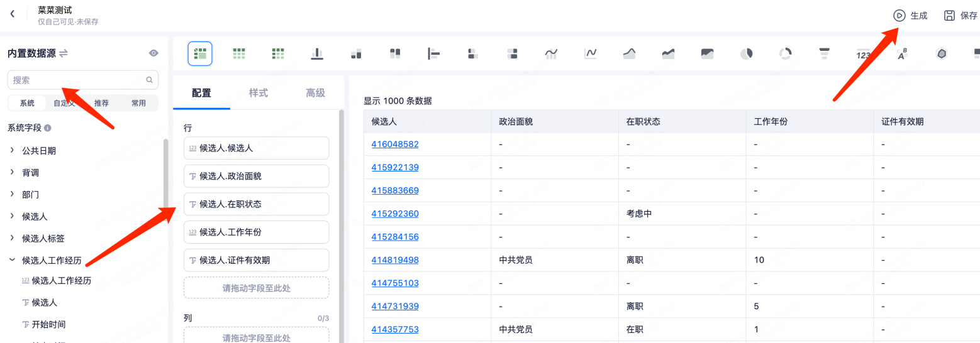This screenshot has width=980, height=343.
Task: Toggle the eye icon in data source panel
Action: (153, 54)
